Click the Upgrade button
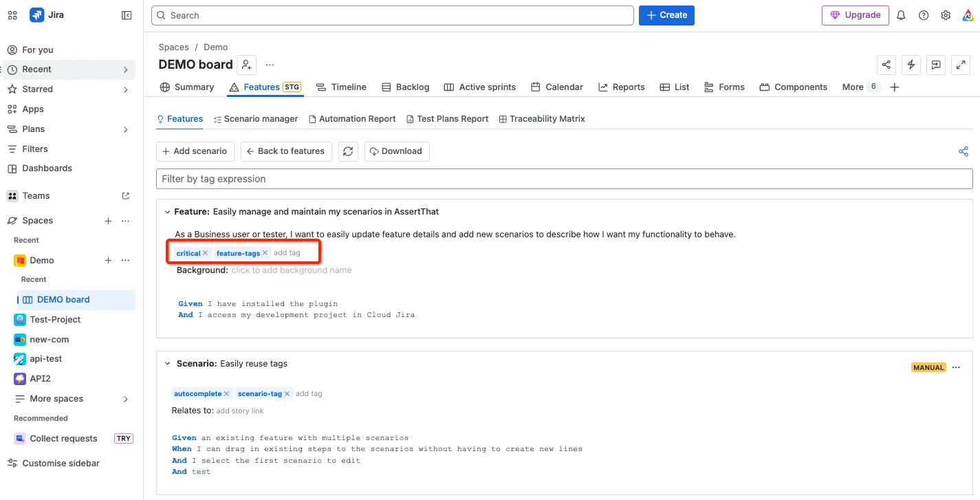This screenshot has height=500, width=980. [x=855, y=15]
